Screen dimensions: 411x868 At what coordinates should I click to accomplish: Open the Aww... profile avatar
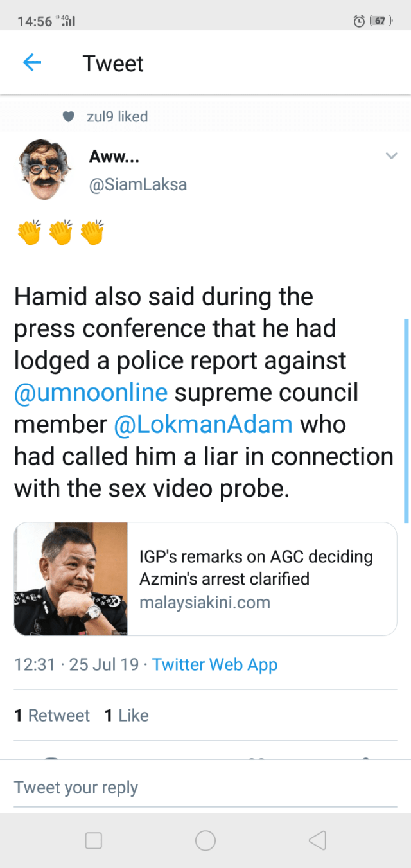coord(44,169)
